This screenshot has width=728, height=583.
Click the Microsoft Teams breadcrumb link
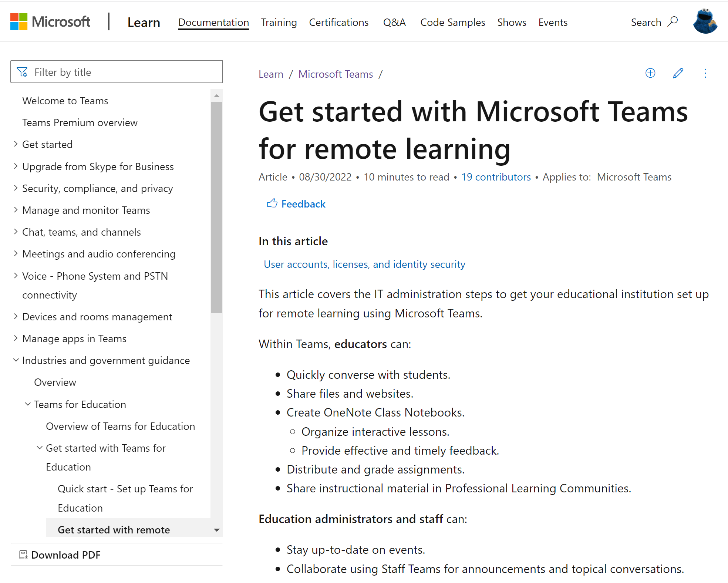(x=337, y=73)
